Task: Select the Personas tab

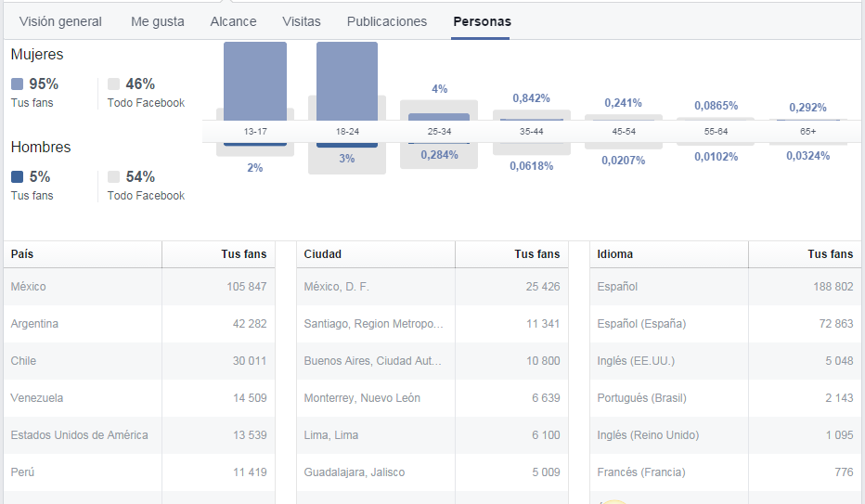Action: click(482, 21)
